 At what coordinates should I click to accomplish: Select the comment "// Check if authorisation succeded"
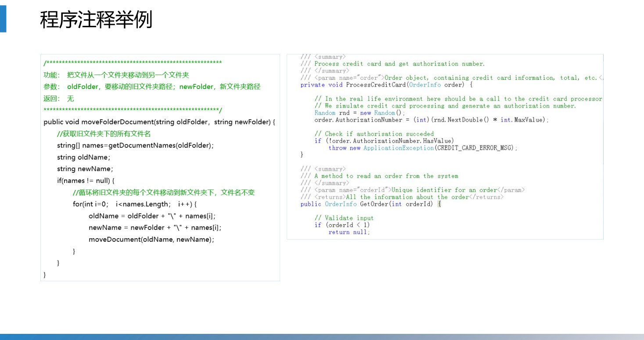374,134
